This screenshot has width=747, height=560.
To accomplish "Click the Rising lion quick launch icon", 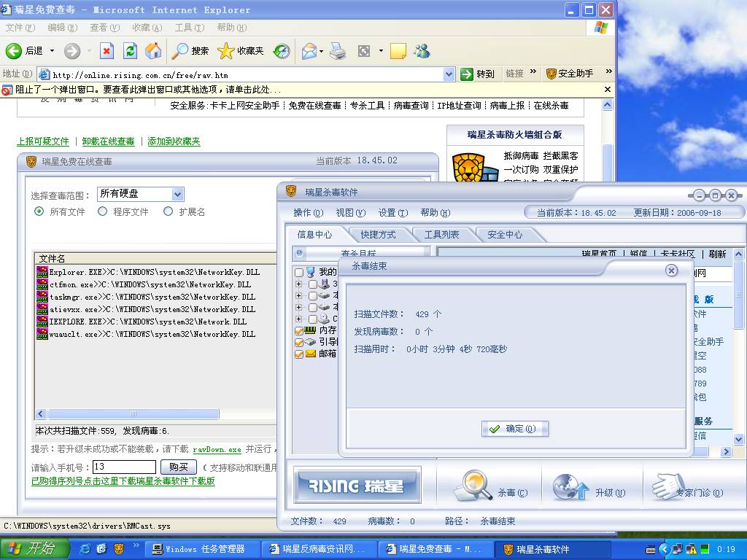I will [119, 549].
